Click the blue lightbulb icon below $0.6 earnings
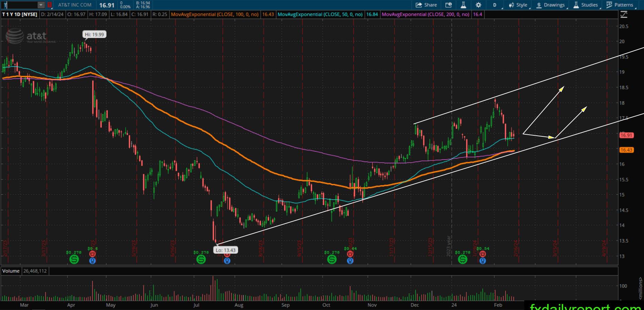Viewport: 644px width, 310px height. pos(92,261)
